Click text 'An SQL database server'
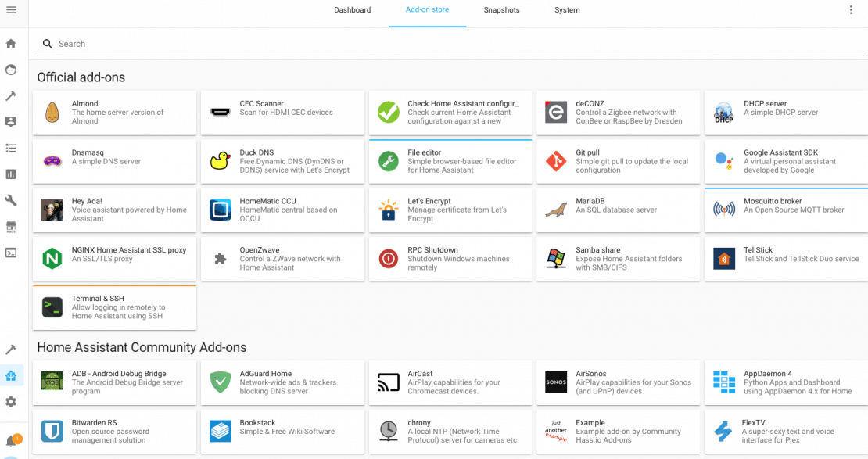Viewport: 868px width, 459px height. click(x=616, y=210)
